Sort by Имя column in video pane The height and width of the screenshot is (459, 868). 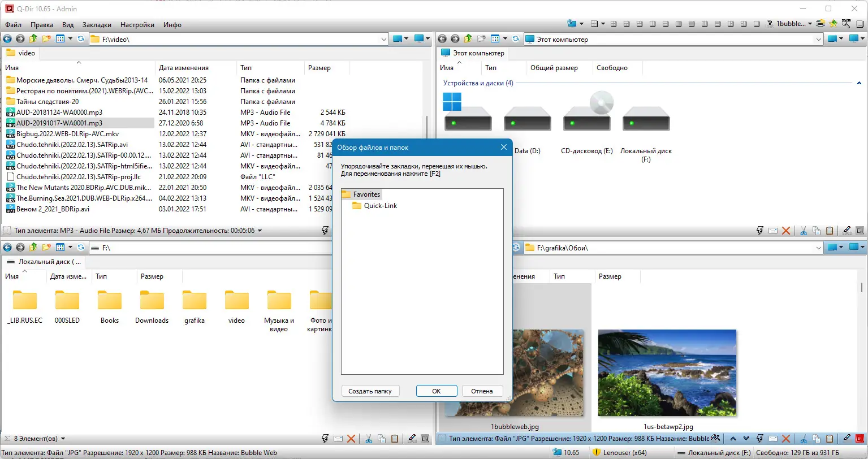tap(12, 68)
